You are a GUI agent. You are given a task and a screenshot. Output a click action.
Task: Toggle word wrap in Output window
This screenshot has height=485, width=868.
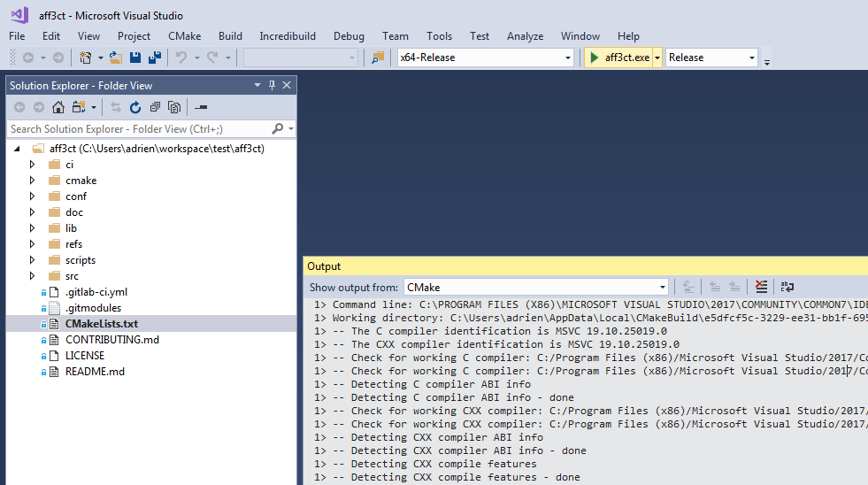(x=787, y=287)
